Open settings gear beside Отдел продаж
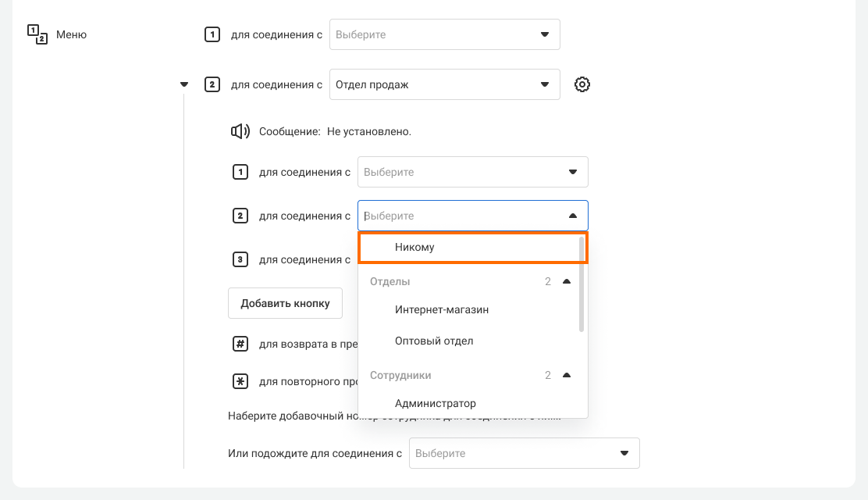Screen dimensions: 868x500 pyautogui.click(x=582, y=84)
